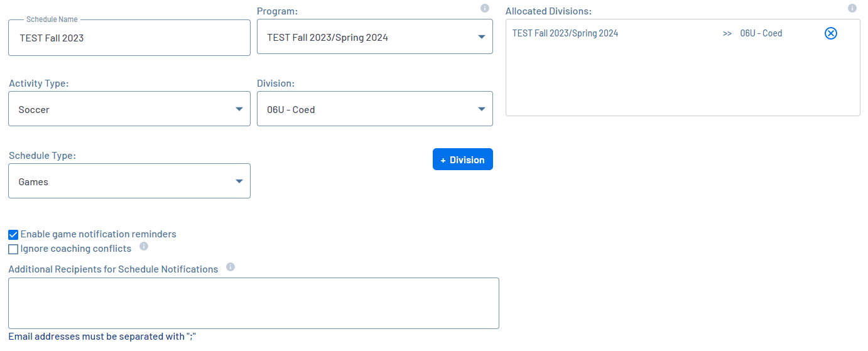Click the info icon above the Program dropdown
Viewport: 868px width, 351px height.
[484, 8]
